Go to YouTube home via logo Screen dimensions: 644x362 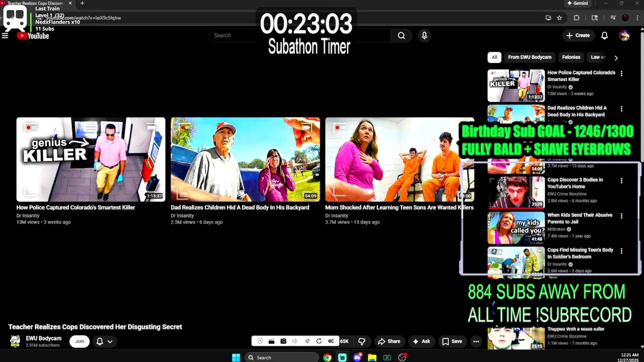(33, 36)
